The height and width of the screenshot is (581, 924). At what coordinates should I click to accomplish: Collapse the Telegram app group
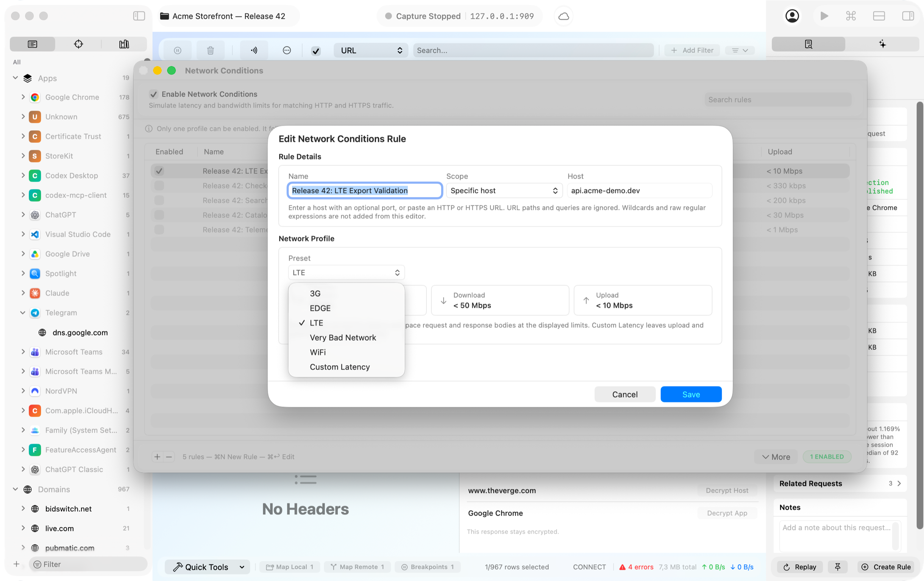(x=23, y=312)
